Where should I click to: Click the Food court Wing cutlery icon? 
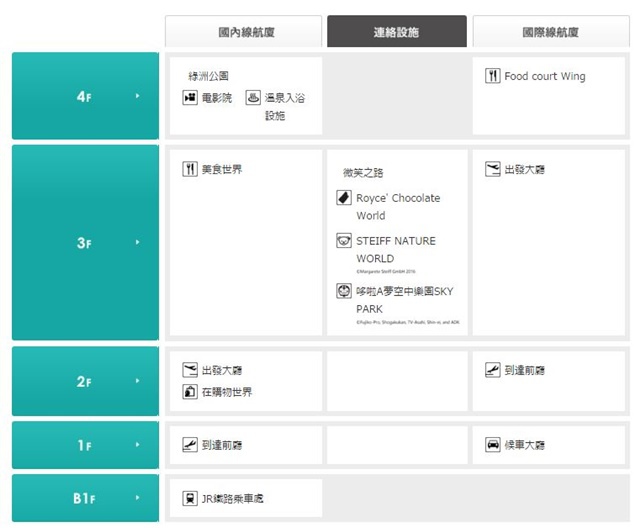click(x=493, y=76)
